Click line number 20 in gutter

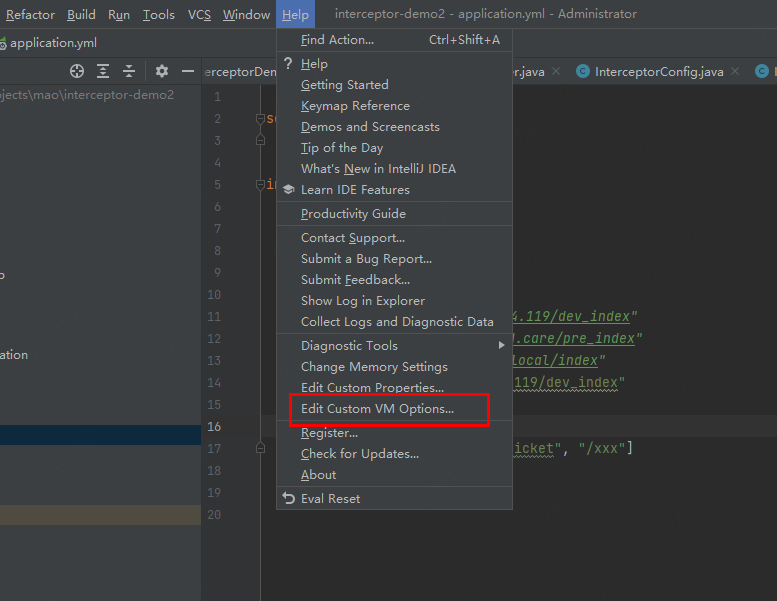point(214,515)
